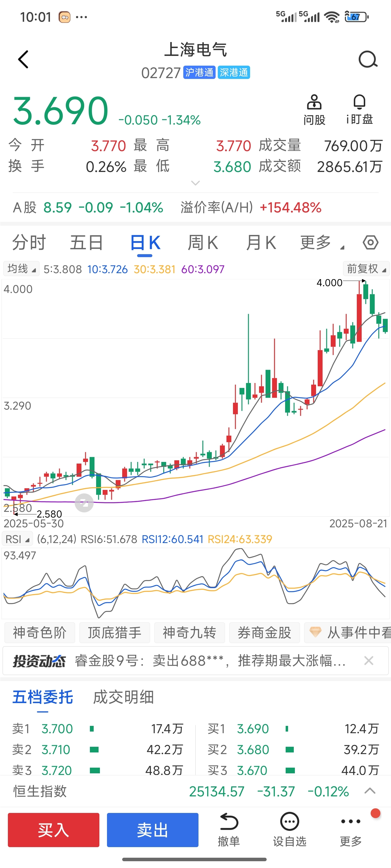This screenshot has height=868, width=391.
Task: Tap the 成交额 2865.61万 value
Action: 350,167
